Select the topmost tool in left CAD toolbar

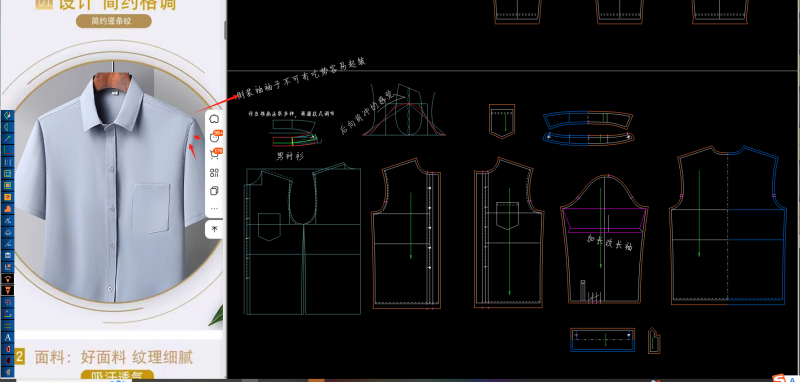8,115
